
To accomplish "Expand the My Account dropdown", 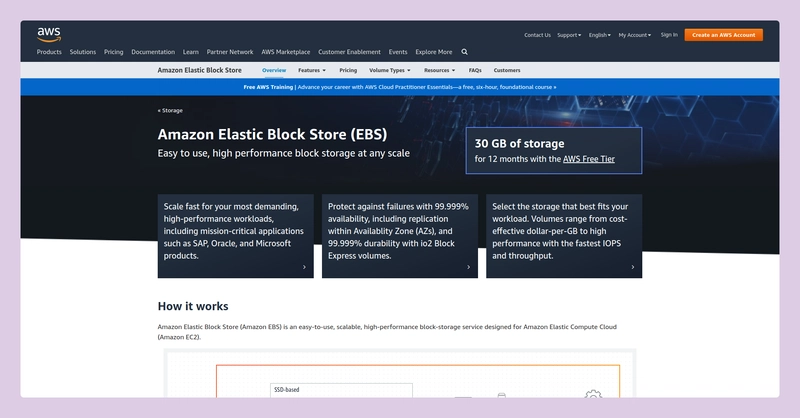I will point(635,35).
